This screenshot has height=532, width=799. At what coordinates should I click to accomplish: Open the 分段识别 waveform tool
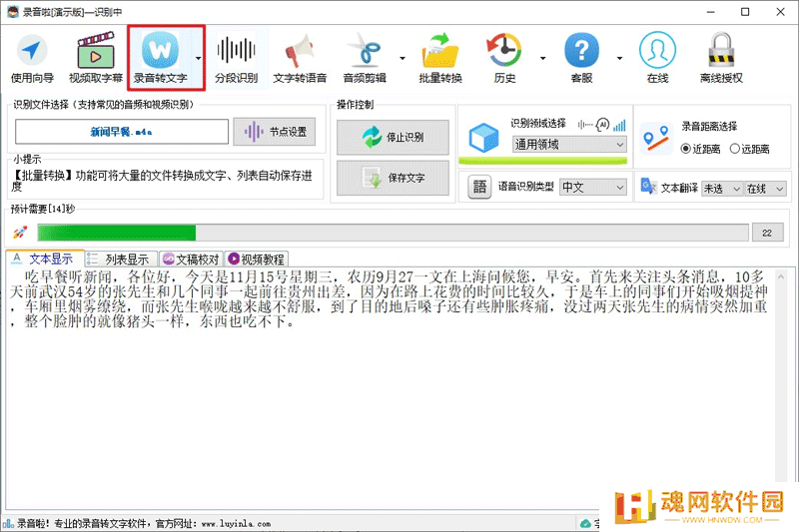(x=236, y=58)
